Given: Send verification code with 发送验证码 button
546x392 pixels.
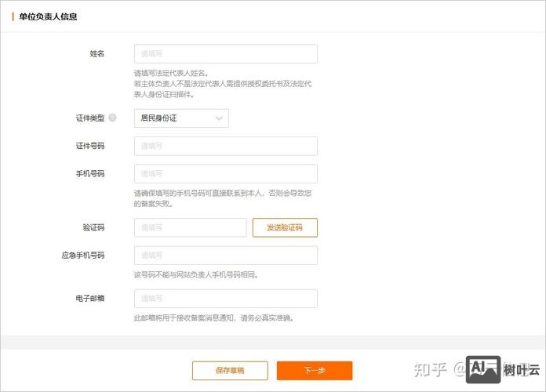Looking at the screenshot, I should click(x=285, y=227).
